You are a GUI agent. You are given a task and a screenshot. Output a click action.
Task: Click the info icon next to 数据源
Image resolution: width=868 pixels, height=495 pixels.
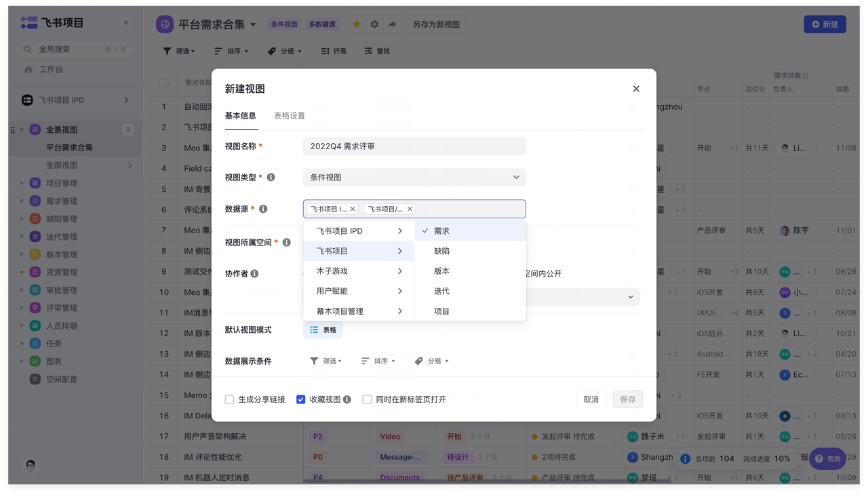[x=263, y=209]
